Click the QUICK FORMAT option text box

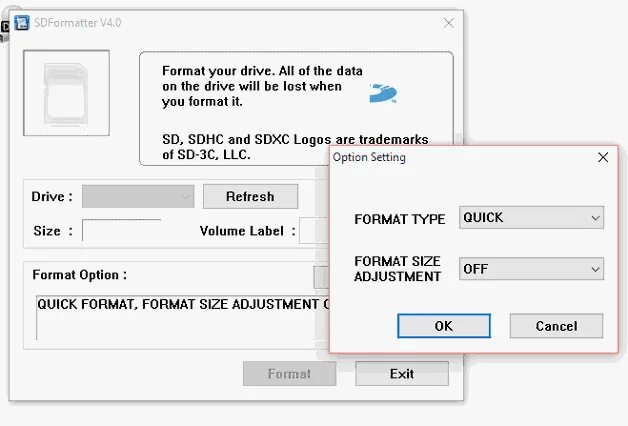183,317
